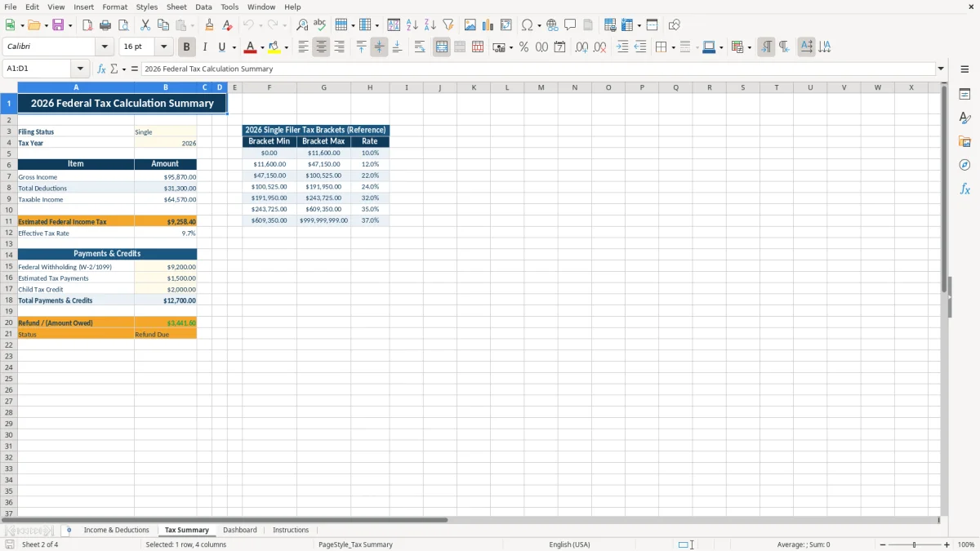The image size is (980, 551).
Task: Switch to the Dashboard sheet
Action: click(x=240, y=530)
